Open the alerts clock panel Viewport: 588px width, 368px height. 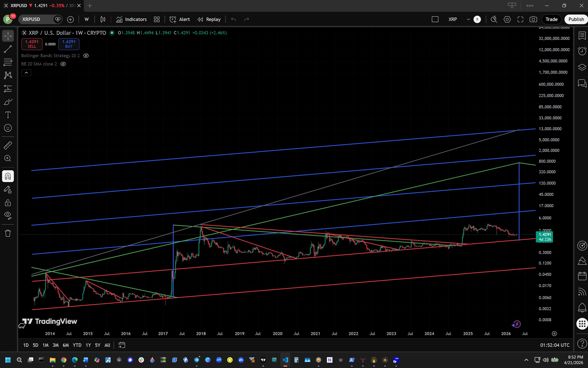[x=582, y=51]
